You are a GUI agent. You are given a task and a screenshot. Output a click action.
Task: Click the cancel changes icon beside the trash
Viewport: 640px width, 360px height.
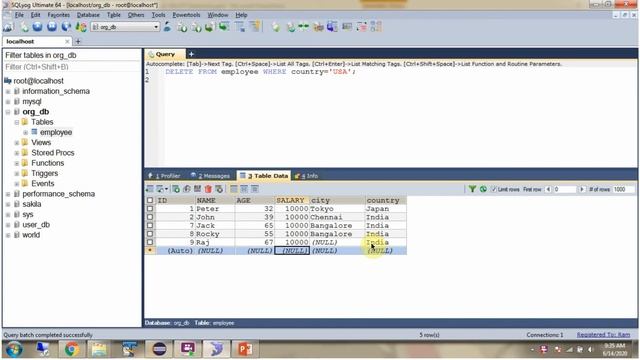point(219,189)
